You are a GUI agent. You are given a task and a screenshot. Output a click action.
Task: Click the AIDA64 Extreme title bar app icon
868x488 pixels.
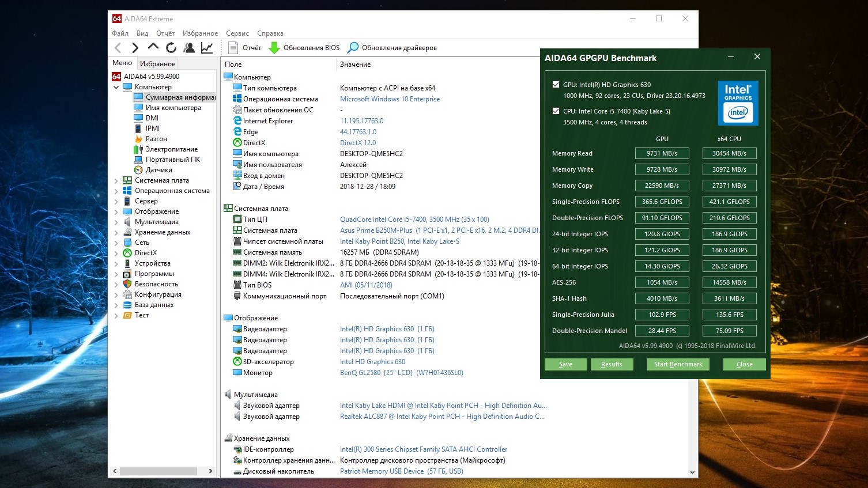117,18
